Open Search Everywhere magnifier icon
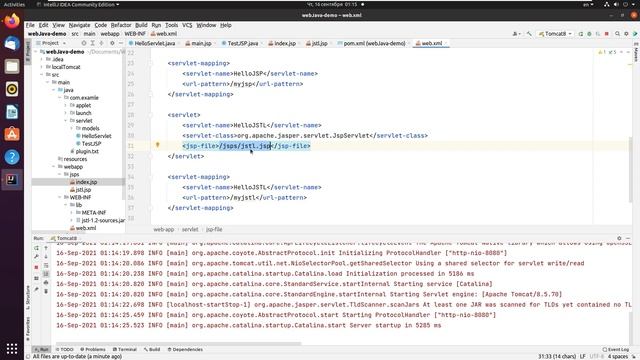 click(x=618, y=34)
